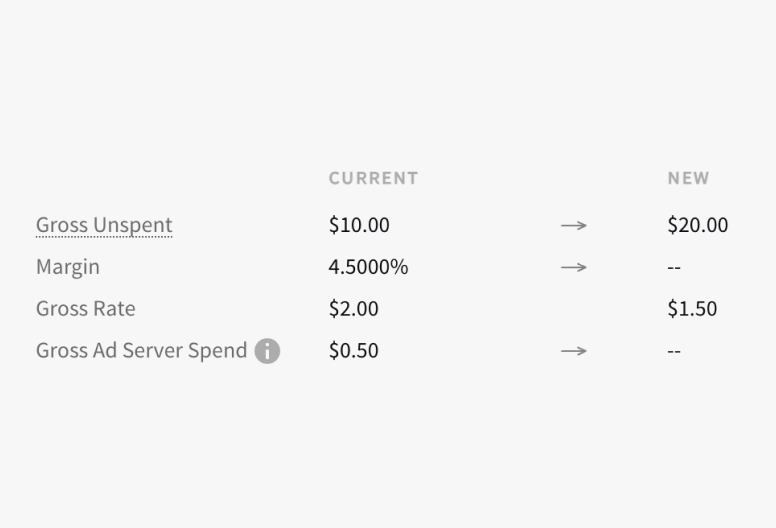Click the arrow in the Margin row
Viewport: 776px width, 528px height.
573,268
